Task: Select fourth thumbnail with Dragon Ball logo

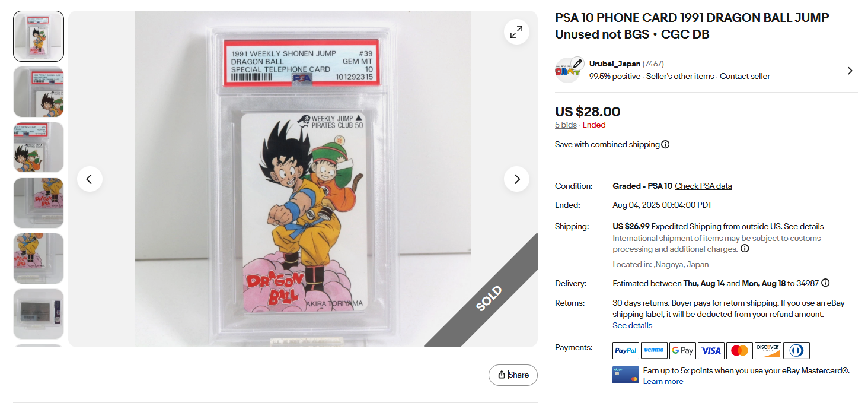Action: [x=39, y=203]
